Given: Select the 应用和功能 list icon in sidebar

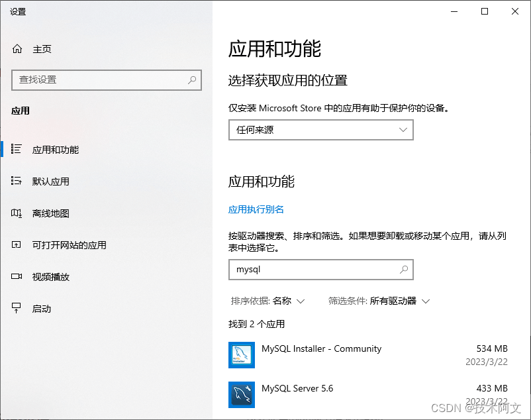Looking at the screenshot, I should click(17, 150).
